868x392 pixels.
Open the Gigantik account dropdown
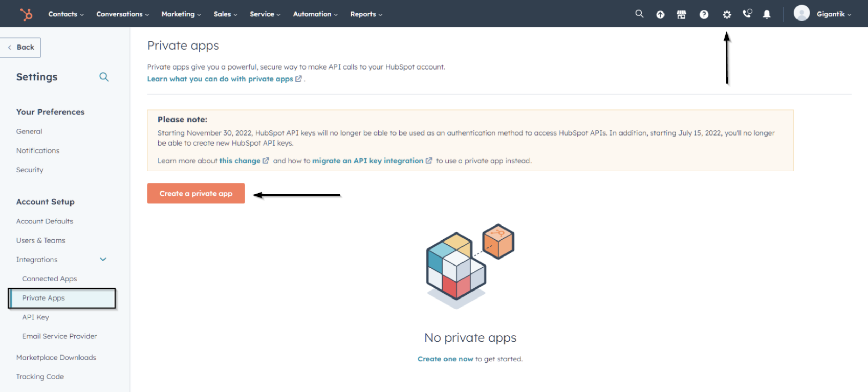(x=833, y=14)
